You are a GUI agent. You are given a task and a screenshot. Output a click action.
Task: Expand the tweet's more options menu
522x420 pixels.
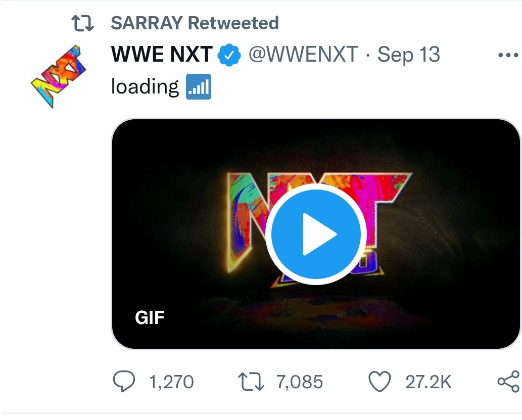[x=507, y=55]
